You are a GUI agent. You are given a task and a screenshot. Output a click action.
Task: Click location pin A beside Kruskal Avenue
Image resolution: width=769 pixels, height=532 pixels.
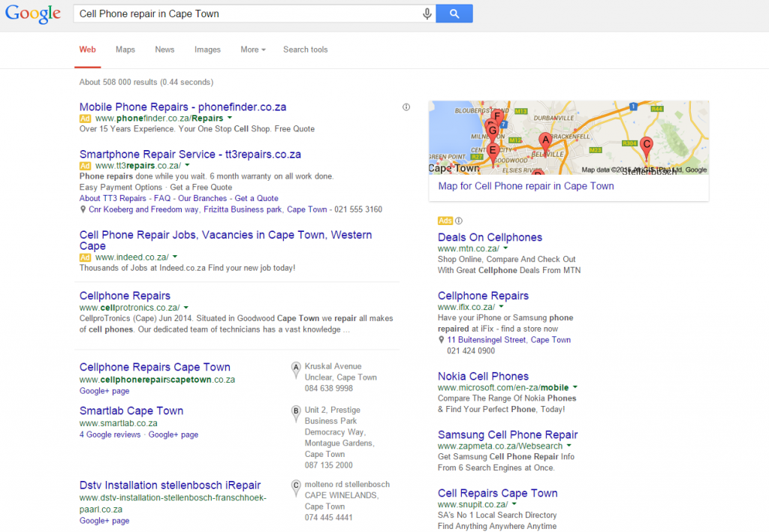tap(296, 370)
